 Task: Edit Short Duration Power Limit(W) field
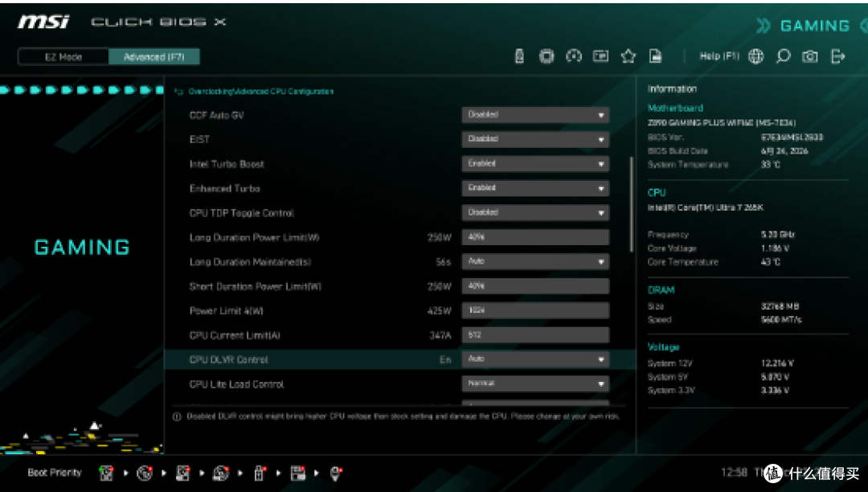click(x=535, y=285)
